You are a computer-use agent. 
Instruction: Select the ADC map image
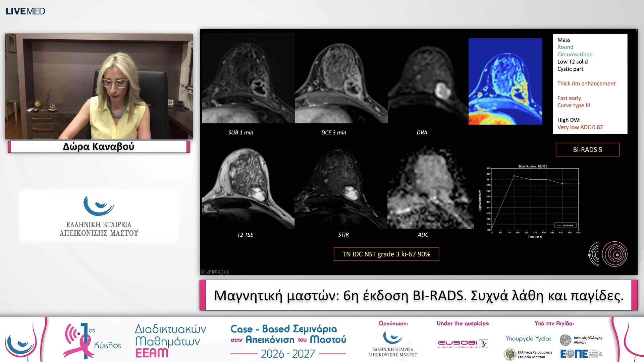tap(431, 187)
